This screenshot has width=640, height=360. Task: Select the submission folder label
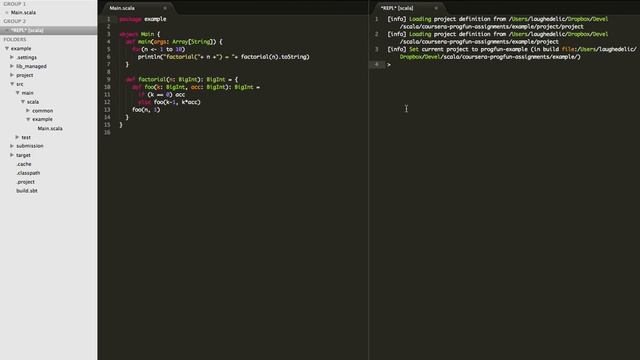[x=30, y=146]
